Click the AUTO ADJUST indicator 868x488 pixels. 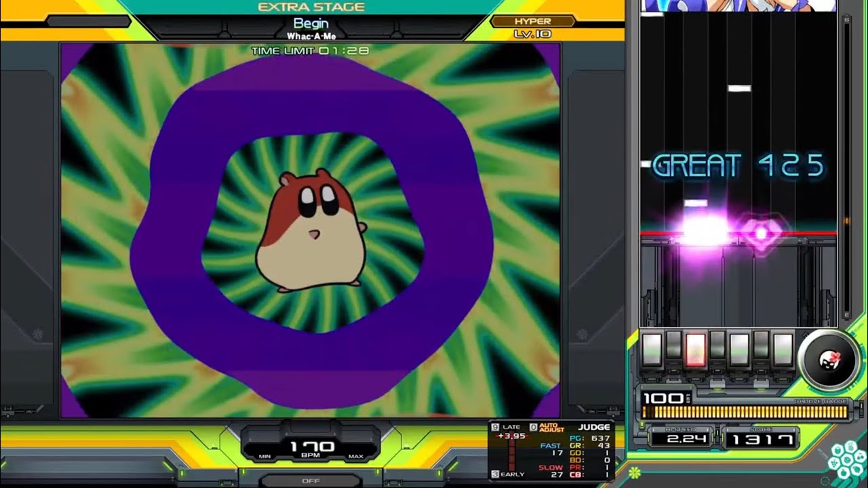click(x=547, y=427)
